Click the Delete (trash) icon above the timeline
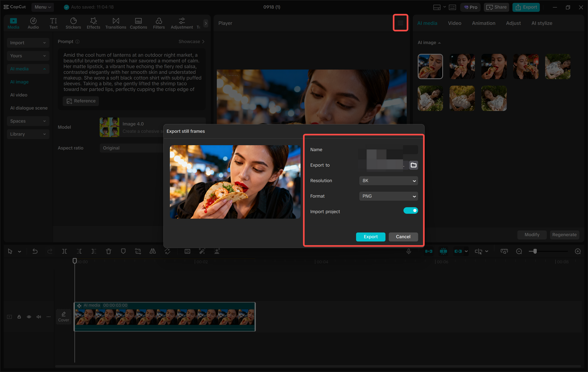The image size is (588, 372). (x=108, y=251)
